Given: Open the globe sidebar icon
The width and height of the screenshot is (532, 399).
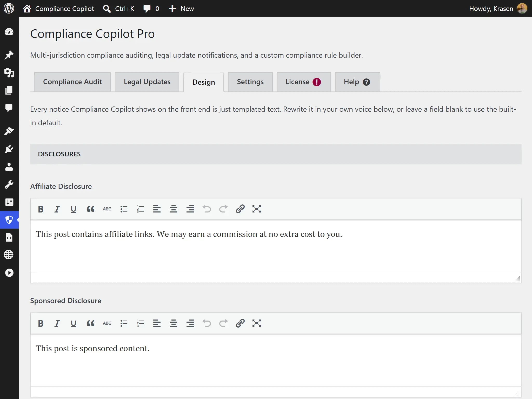Looking at the screenshot, I should (9, 255).
